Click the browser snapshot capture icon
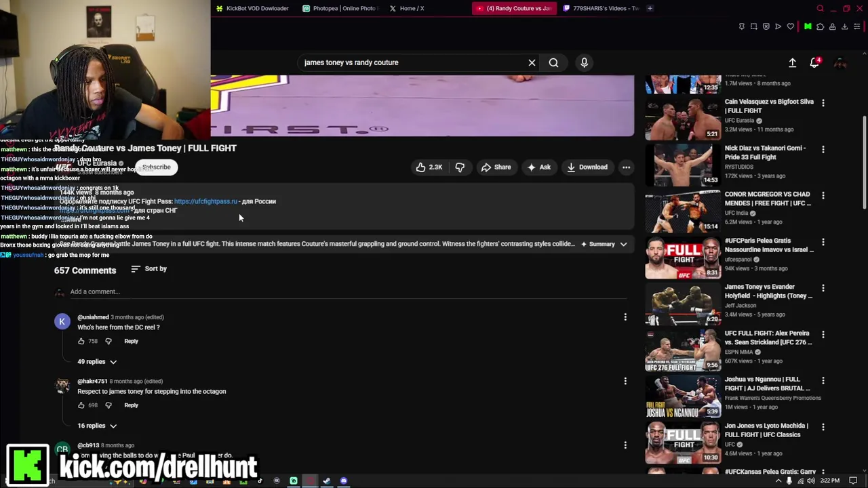This screenshot has width=868, height=488. pyautogui.click(x=753, y=26)
